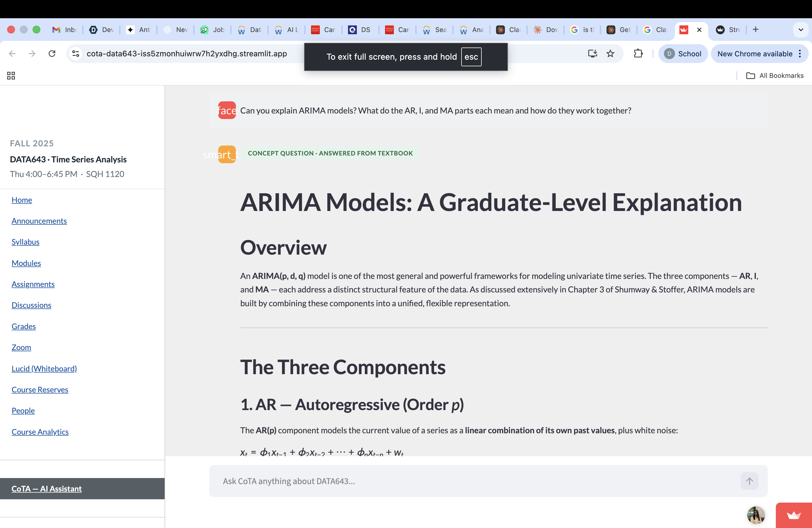Image resolution: width=812 pixels, height=528 pixels.
Task: Click the user avatar thumbnail at bottom right
Action: click(756, 515)
